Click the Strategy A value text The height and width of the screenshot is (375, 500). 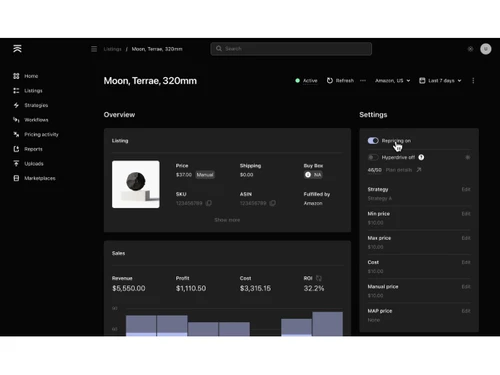380,198
